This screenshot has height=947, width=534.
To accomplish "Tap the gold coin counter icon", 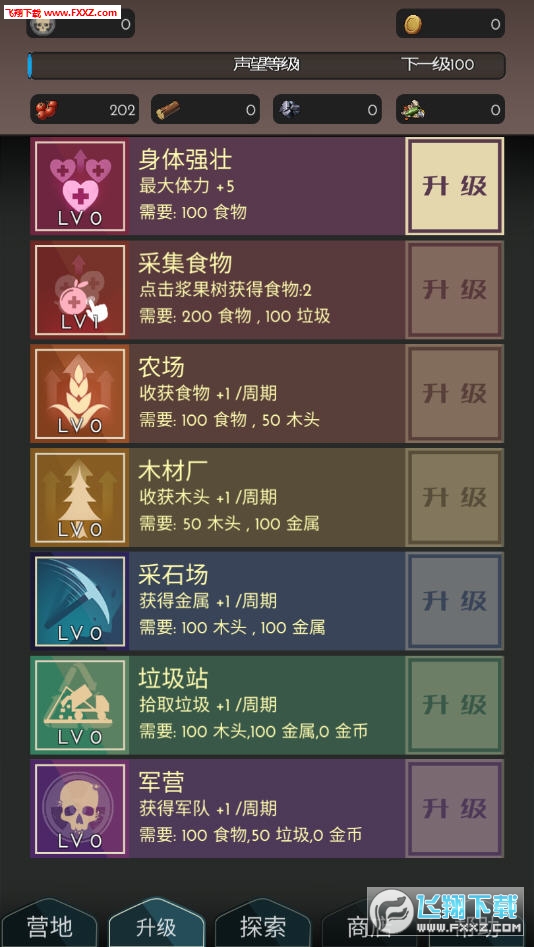I will pos(413,24).
